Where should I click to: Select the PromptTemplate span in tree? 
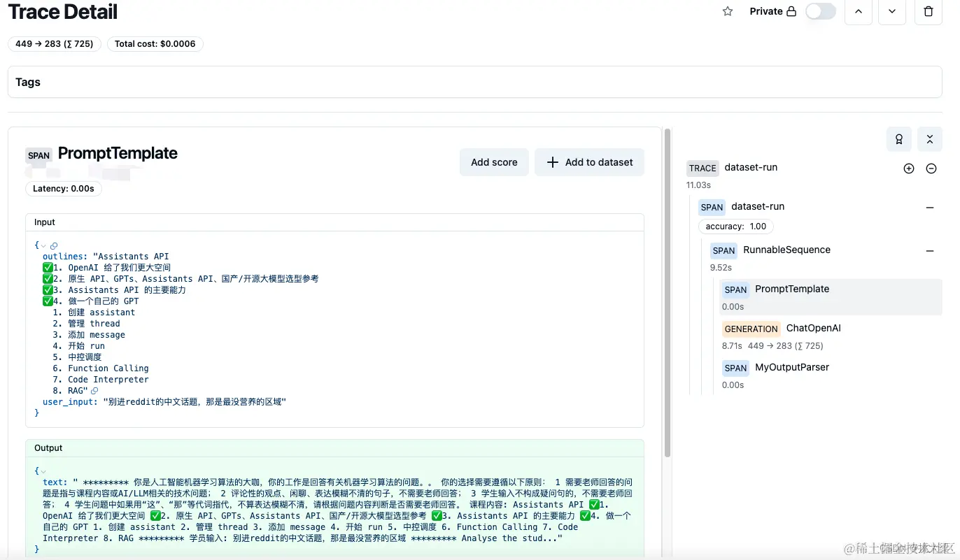click(x=831, y=296)
